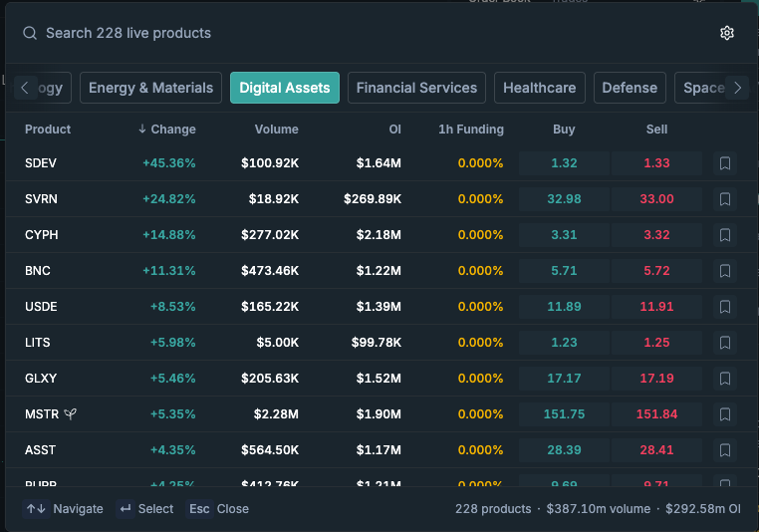Bookmark the MSTR product
The image size is (759, 532).
coord(724,413)
